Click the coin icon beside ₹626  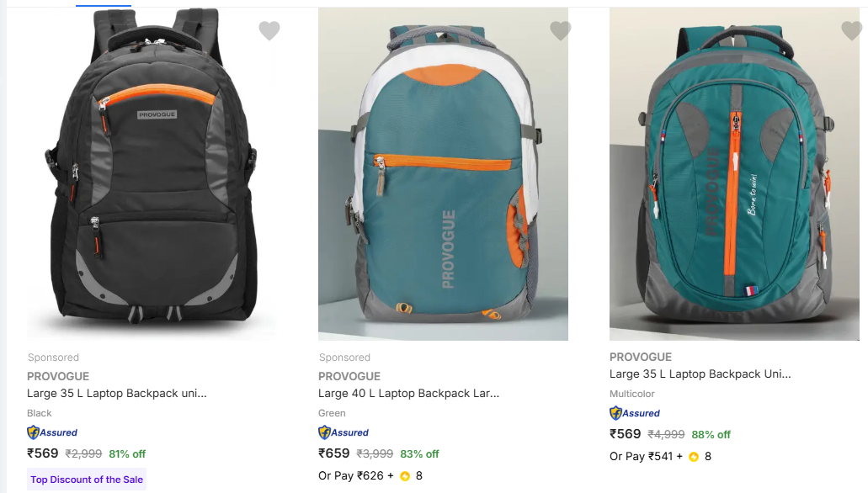[x=405, y=476]
